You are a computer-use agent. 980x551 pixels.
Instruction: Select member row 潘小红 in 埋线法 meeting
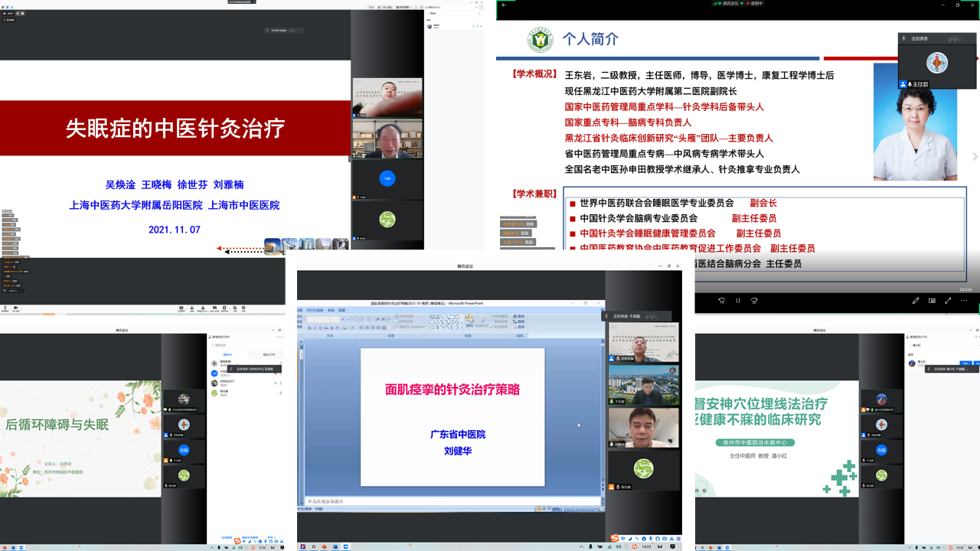[x=942, y=363]
